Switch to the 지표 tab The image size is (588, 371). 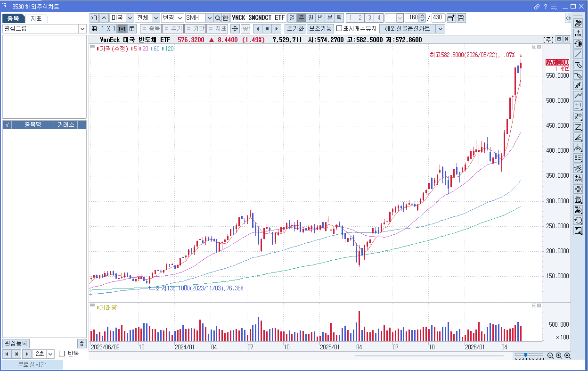point(36,18)
